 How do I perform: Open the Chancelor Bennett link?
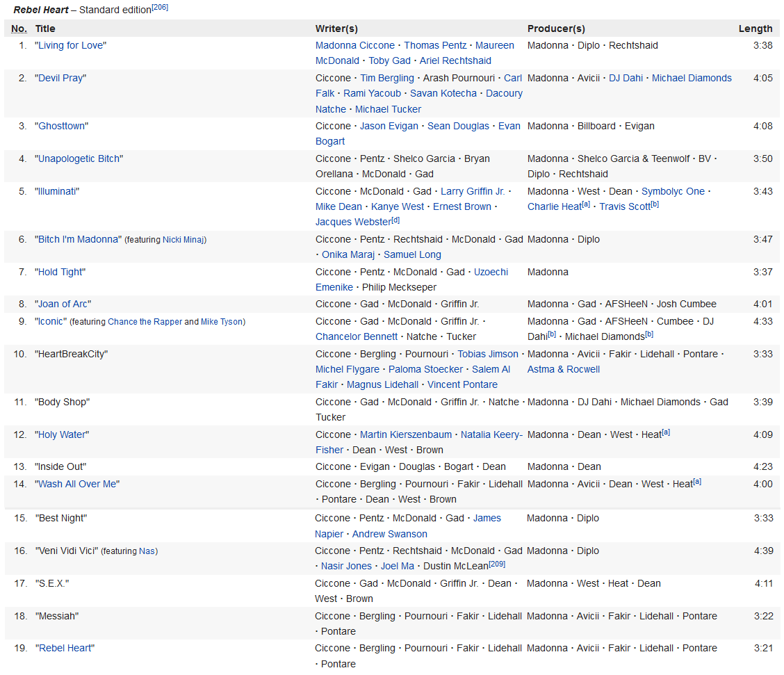357,336
